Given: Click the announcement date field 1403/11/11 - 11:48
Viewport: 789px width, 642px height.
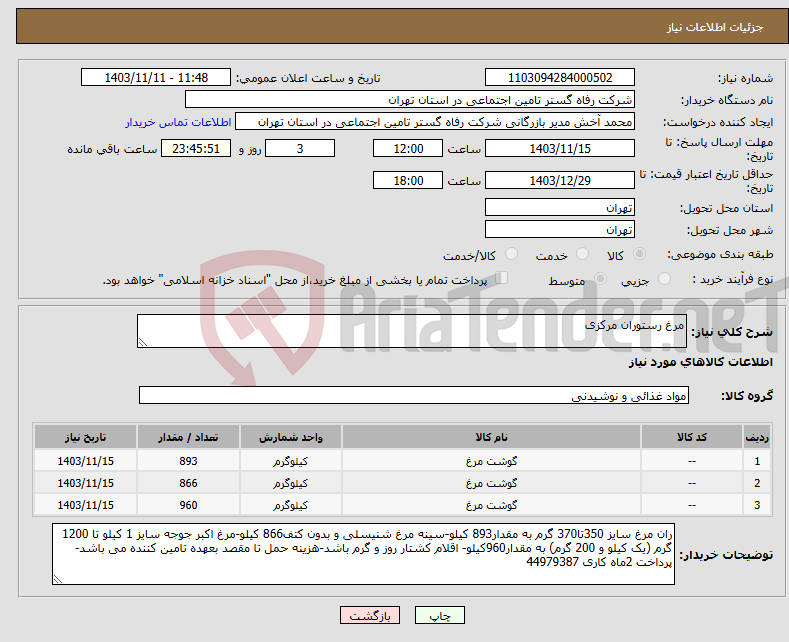Looking at the screenshot, I should coord(156,77).
